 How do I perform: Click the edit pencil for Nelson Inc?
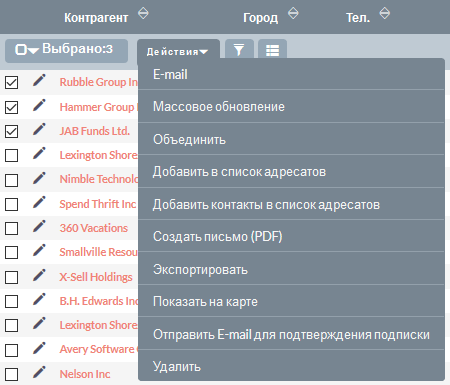point(39,372)
